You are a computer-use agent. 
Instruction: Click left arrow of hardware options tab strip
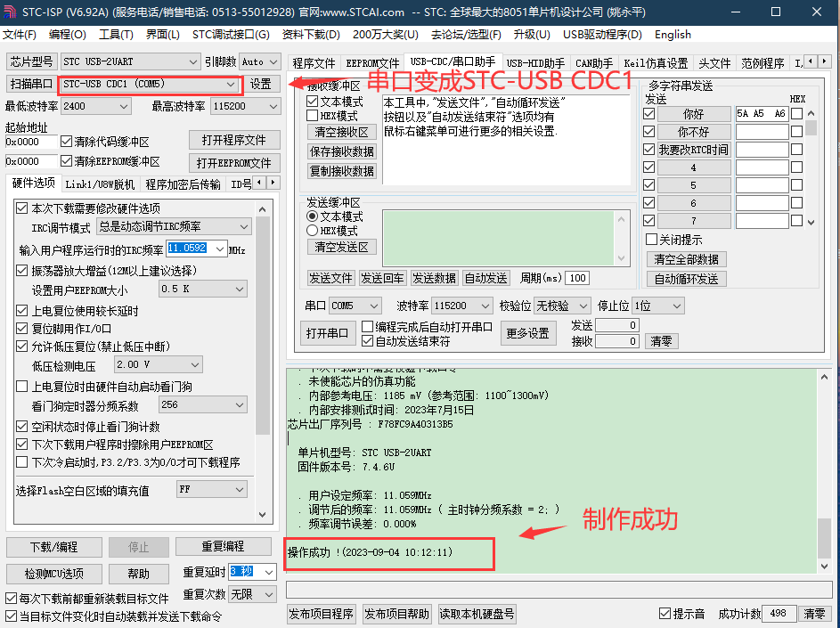point(260,183)
